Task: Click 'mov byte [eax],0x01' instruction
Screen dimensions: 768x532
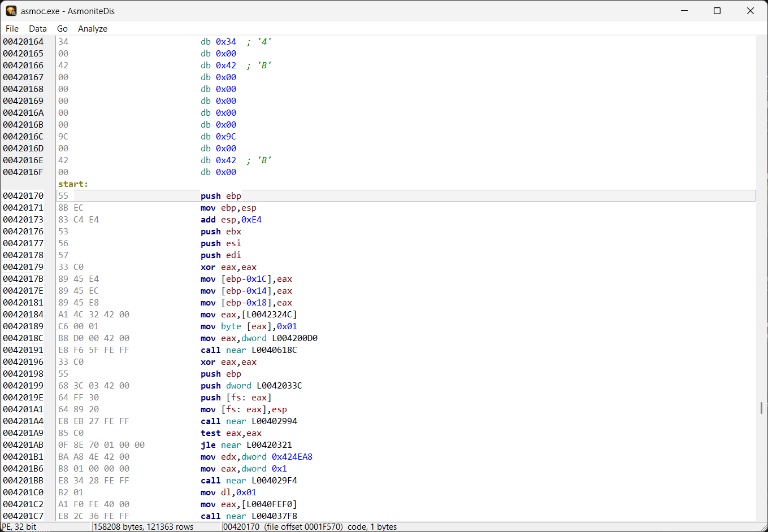Action: (249, 326)
